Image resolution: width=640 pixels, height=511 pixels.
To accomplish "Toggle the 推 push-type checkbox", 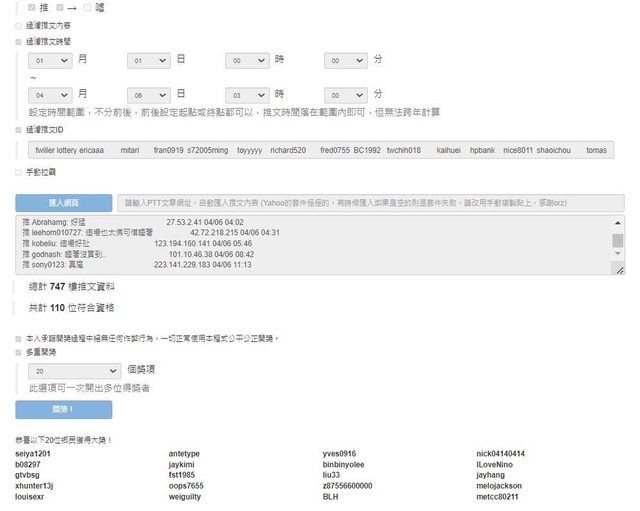I will [x=33, y=7].
